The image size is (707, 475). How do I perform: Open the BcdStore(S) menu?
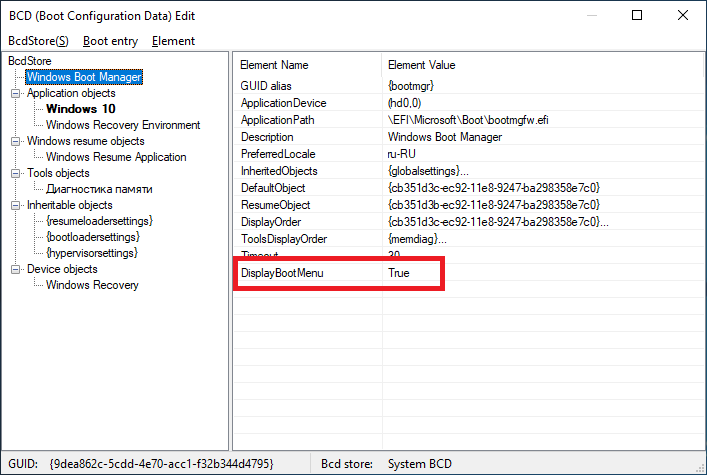(x=38, y=41)
